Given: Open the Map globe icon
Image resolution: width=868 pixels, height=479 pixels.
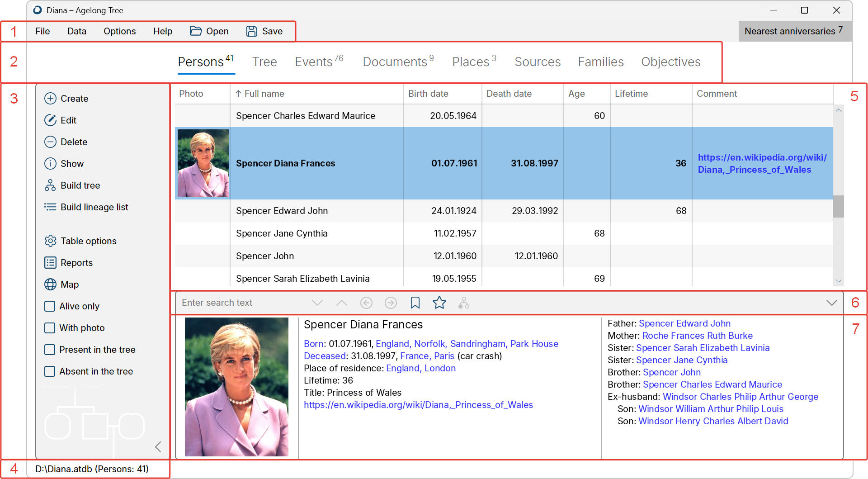Looking at the screenshot, I should click(x=50, y=285).
